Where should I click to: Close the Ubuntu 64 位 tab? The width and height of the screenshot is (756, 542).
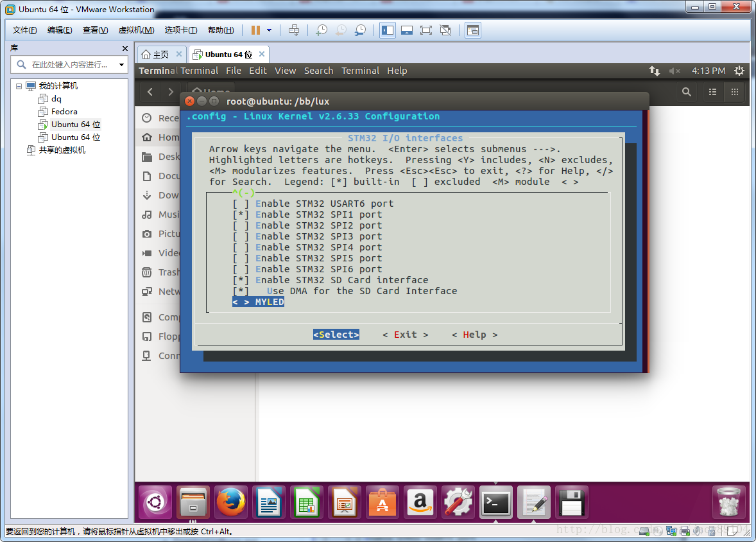click(262, 54)
